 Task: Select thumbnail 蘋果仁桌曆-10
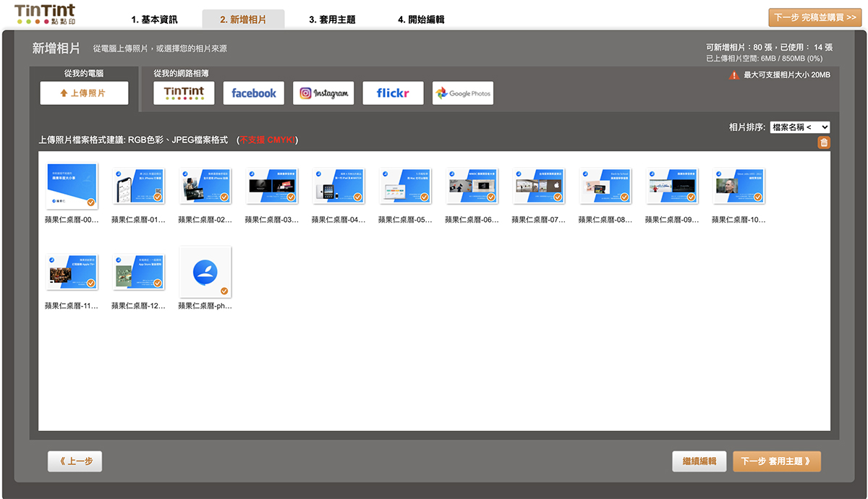coord(739,185)
